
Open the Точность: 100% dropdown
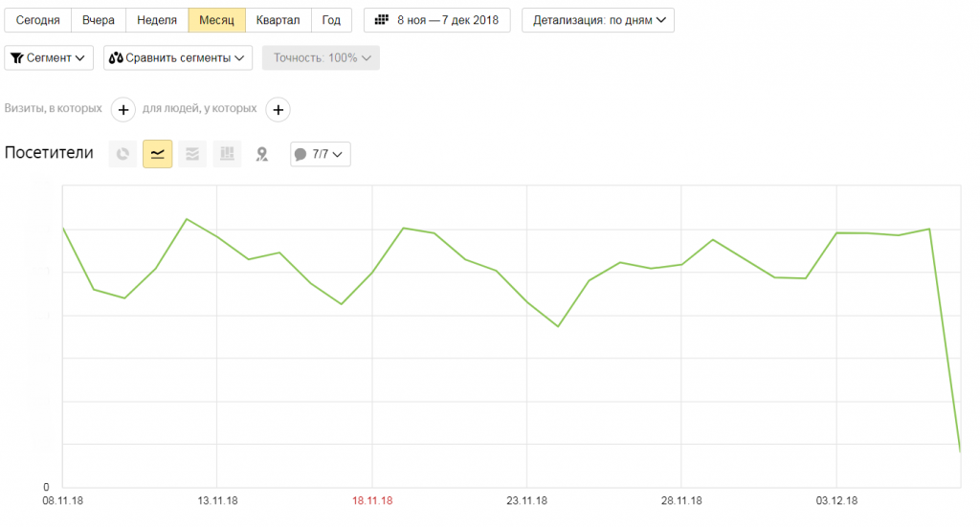click(x=321, y=58)
